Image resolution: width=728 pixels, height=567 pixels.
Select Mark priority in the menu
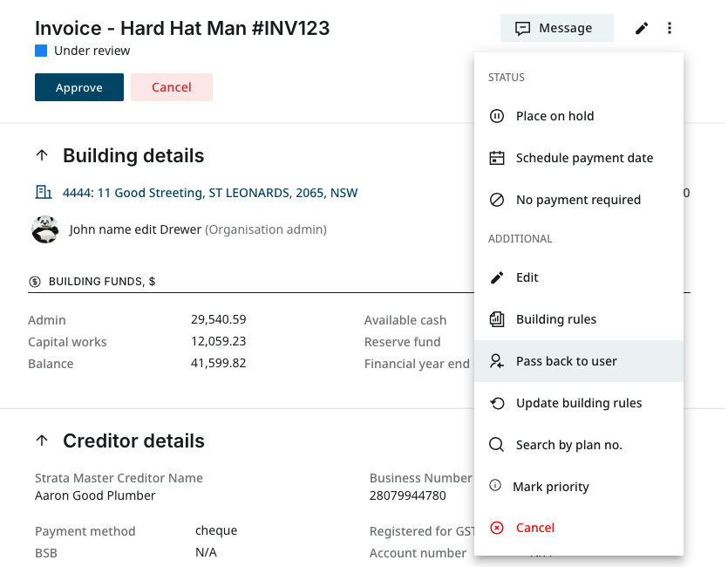click(x=550, y=487)
